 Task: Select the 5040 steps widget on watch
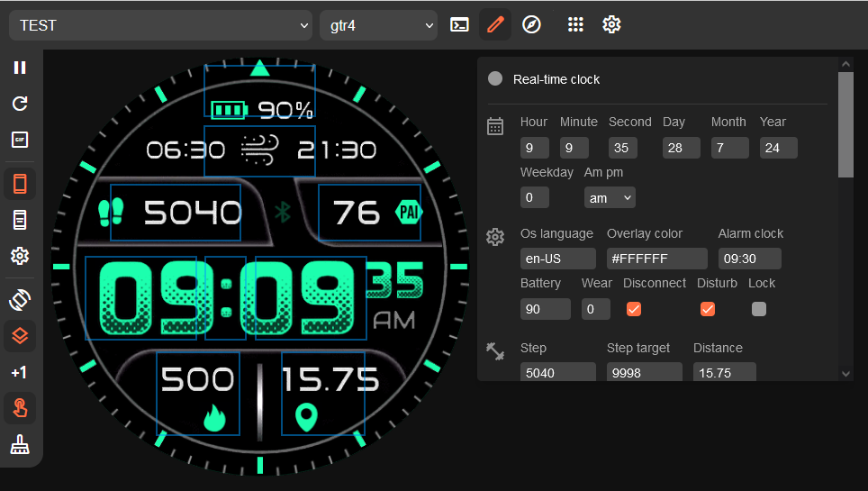(x=175, y=213)
